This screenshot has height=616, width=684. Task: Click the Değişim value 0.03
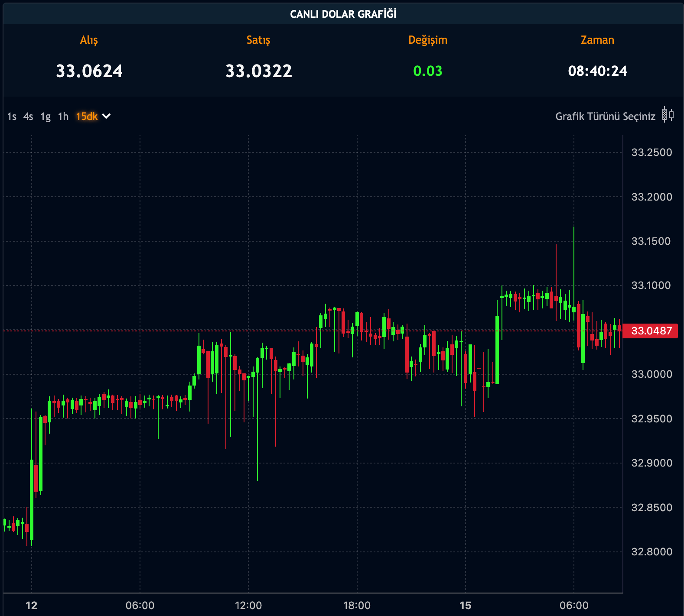tap(428, 71)
